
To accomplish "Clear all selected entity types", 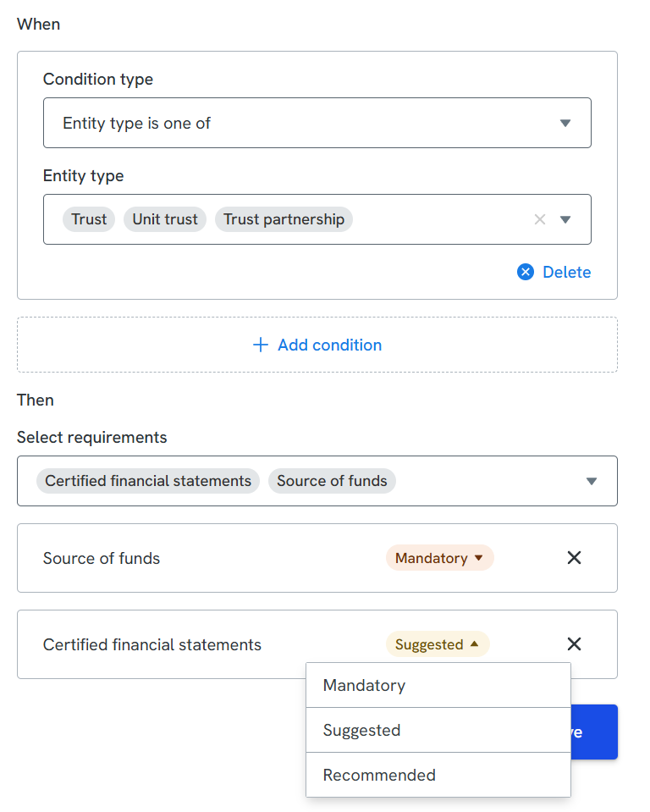I will 540,219.
